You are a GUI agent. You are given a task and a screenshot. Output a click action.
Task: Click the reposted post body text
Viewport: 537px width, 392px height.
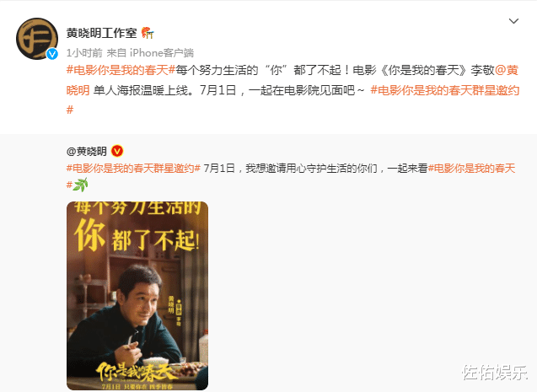[314, 168]
